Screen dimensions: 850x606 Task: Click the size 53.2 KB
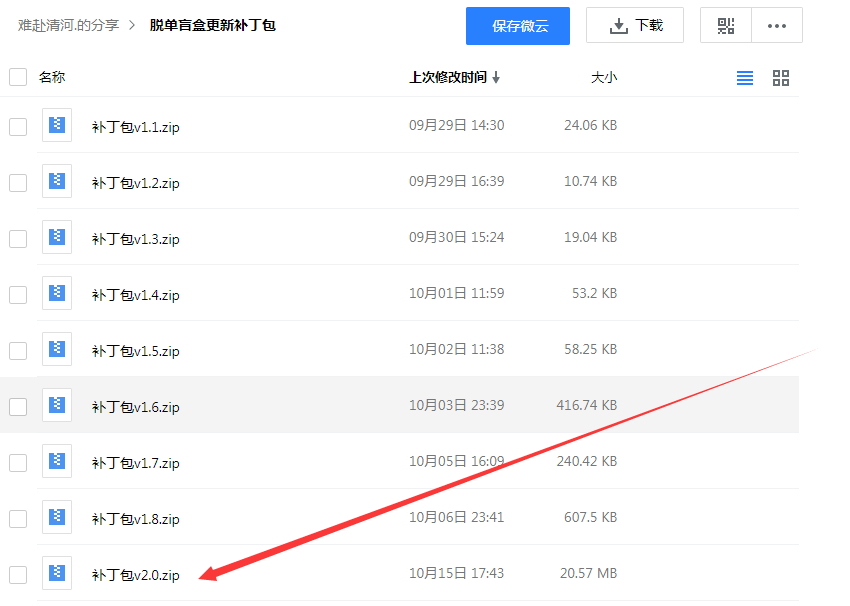595,293
